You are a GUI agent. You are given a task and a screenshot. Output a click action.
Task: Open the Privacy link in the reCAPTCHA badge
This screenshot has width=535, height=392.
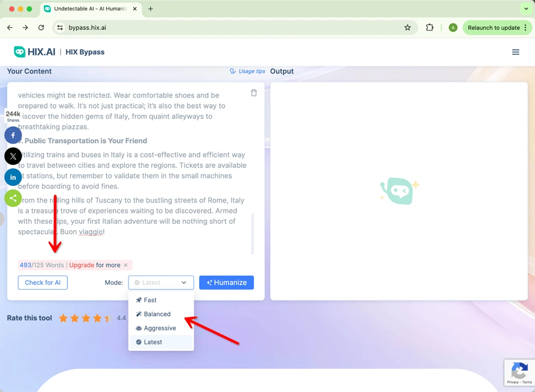[x=513, y=382]
